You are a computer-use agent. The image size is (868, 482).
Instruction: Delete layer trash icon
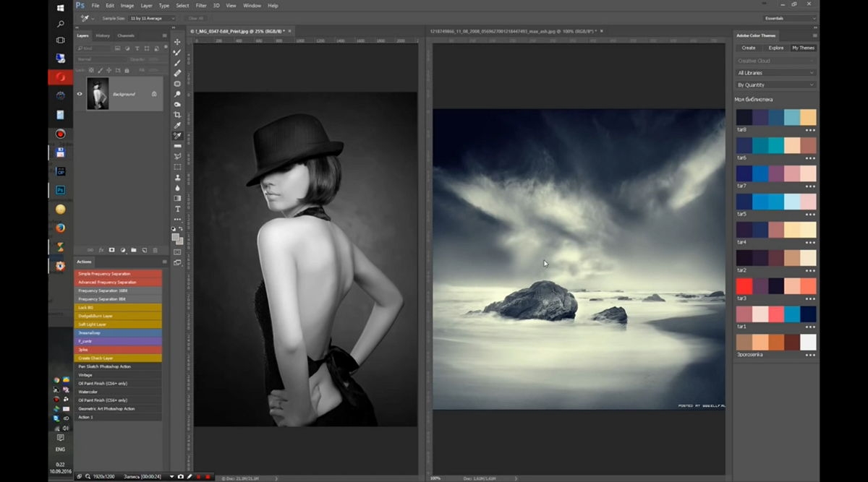coord(155,250)
